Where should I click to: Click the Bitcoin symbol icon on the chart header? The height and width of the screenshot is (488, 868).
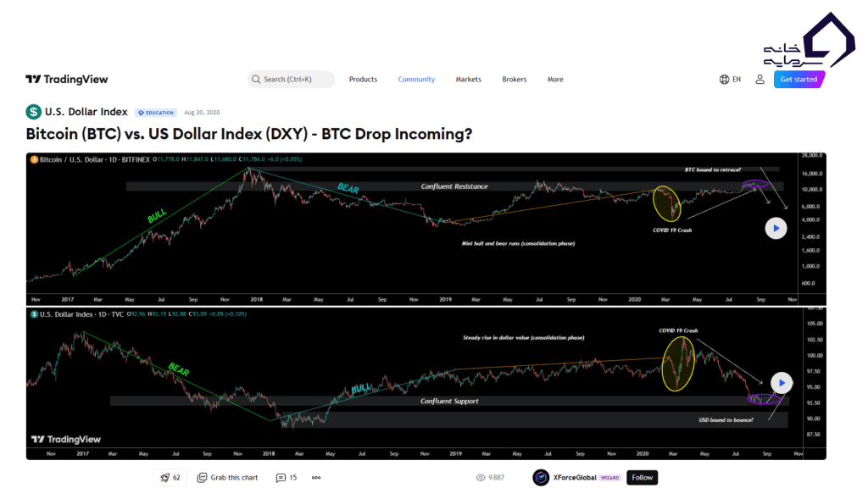[x=33, y=158]
